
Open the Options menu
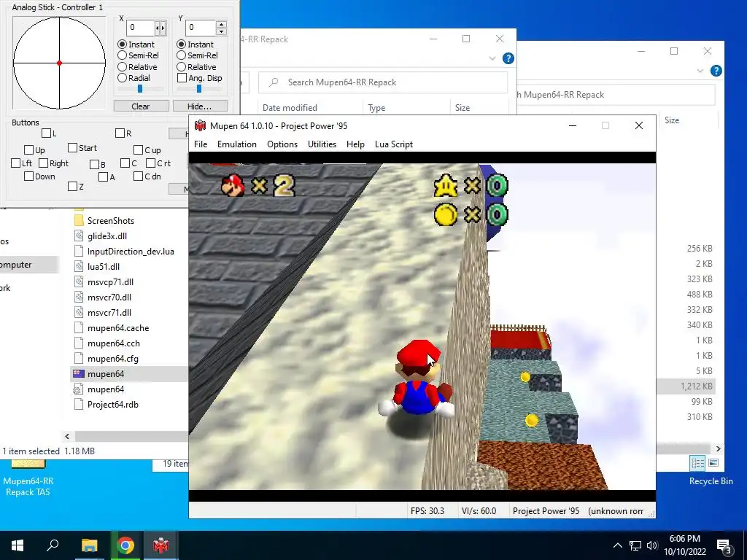coord(282,144)
